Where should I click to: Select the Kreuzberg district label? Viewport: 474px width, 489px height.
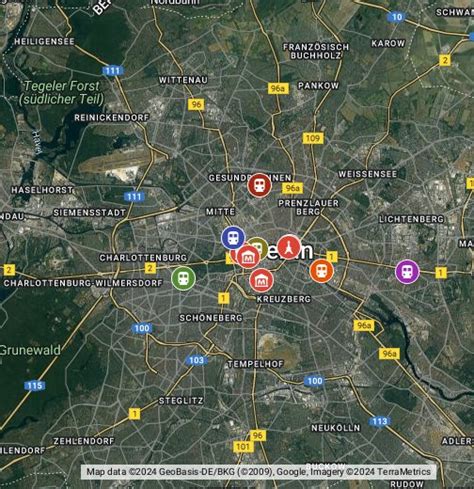click(x=284, y=299)
